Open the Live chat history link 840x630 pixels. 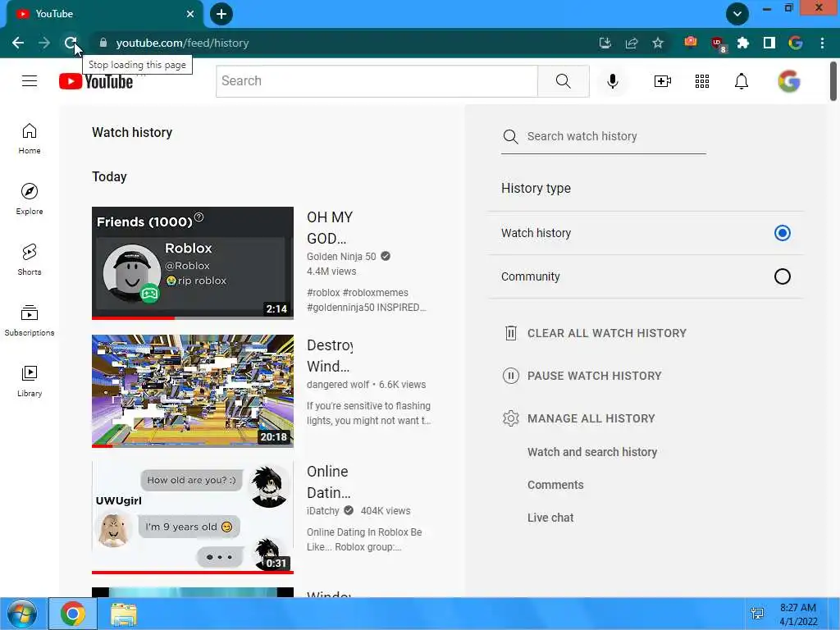click(550, 518)
